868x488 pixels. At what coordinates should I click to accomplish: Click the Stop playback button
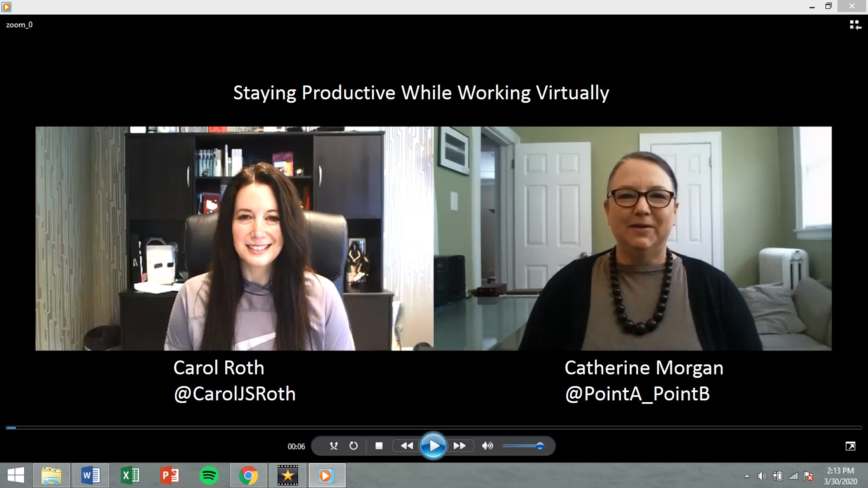coord(379,446)
